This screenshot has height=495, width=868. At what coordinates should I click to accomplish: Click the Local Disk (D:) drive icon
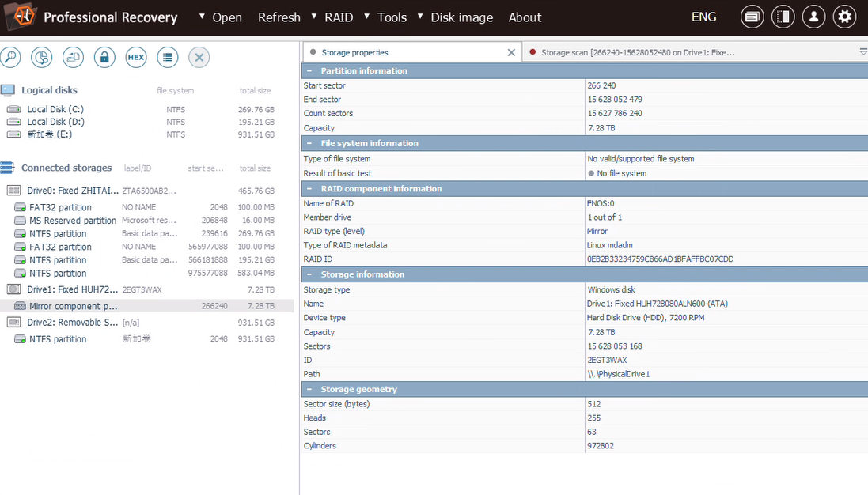(13, 122)
